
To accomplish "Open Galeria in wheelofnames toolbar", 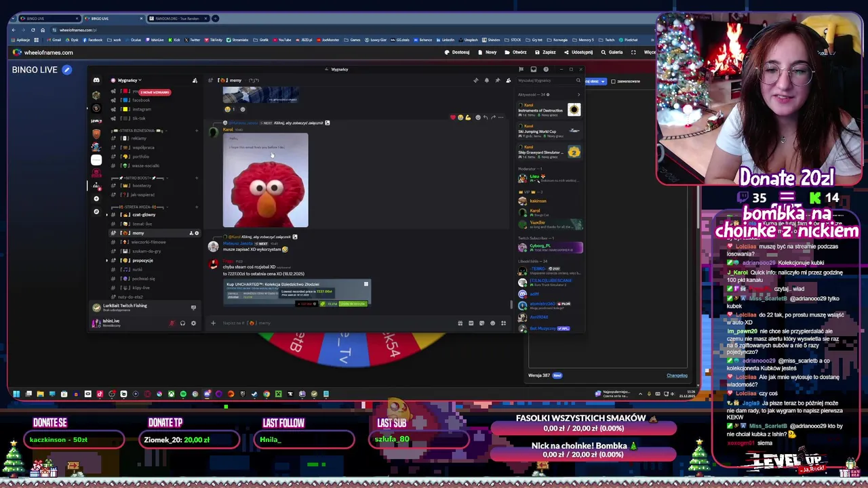I will 612,52.
